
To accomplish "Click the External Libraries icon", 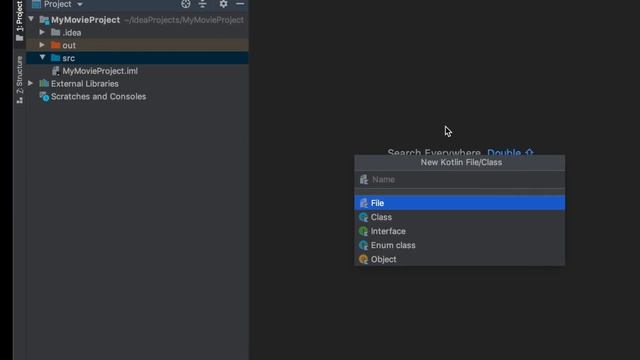I will [x=44, y=83].
